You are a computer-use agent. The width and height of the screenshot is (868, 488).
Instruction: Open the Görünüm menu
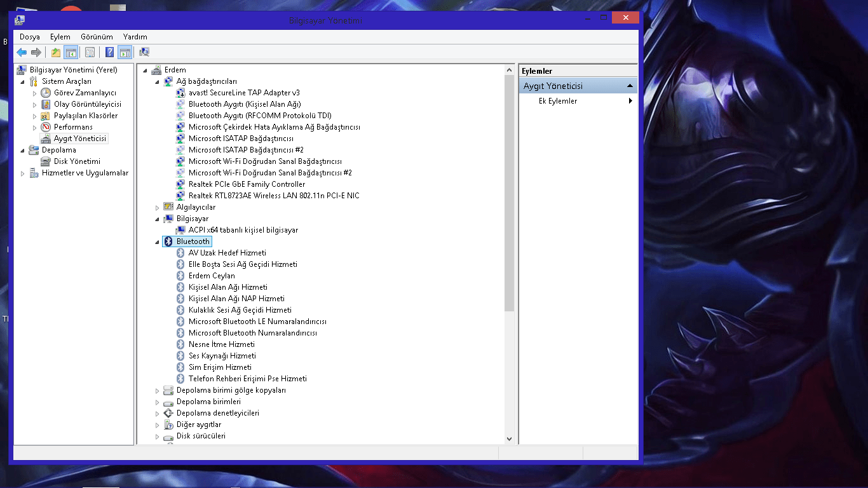pyautogui.click(x=97, y=37)
